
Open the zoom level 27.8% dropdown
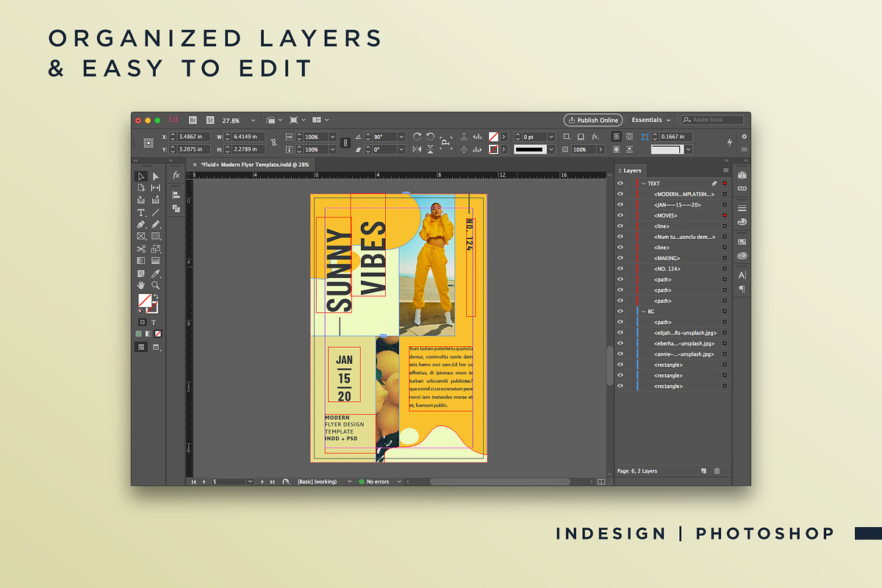point(253,120)
